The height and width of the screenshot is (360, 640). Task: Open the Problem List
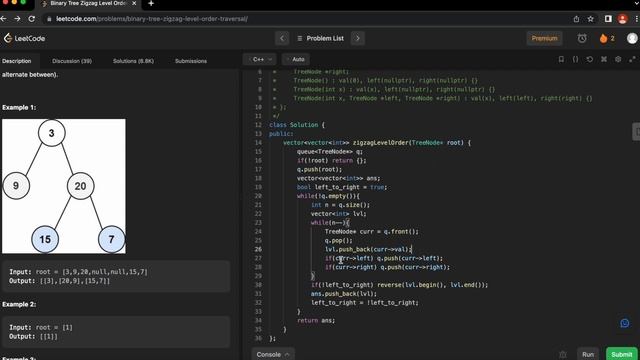(x=320, y=38)
